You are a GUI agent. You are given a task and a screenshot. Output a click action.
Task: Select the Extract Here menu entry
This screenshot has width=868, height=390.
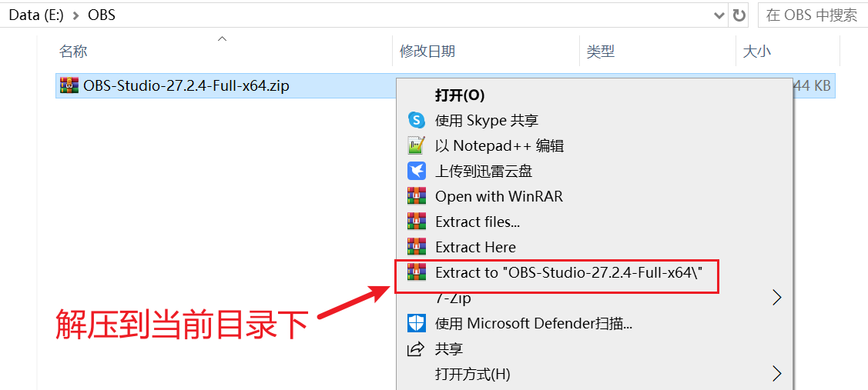tap(475, 247)
